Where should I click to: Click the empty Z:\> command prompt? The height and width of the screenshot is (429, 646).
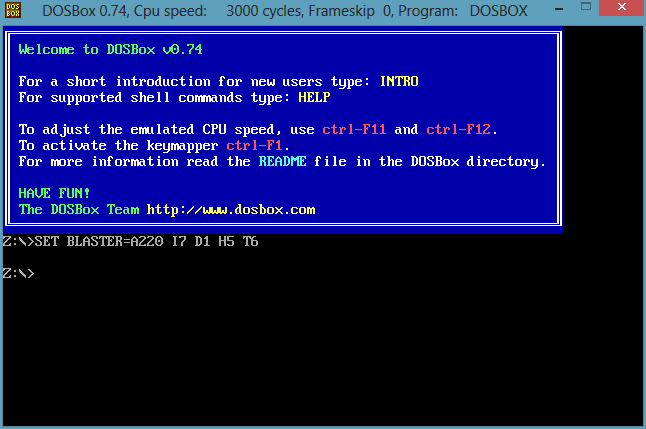(19, 273)
